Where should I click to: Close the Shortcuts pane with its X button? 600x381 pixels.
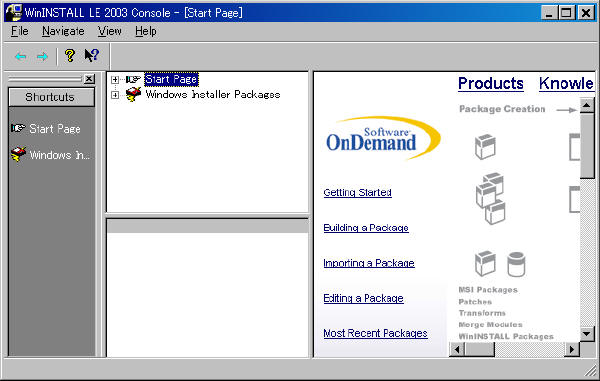pyautogui.click(x=89, y=79)
